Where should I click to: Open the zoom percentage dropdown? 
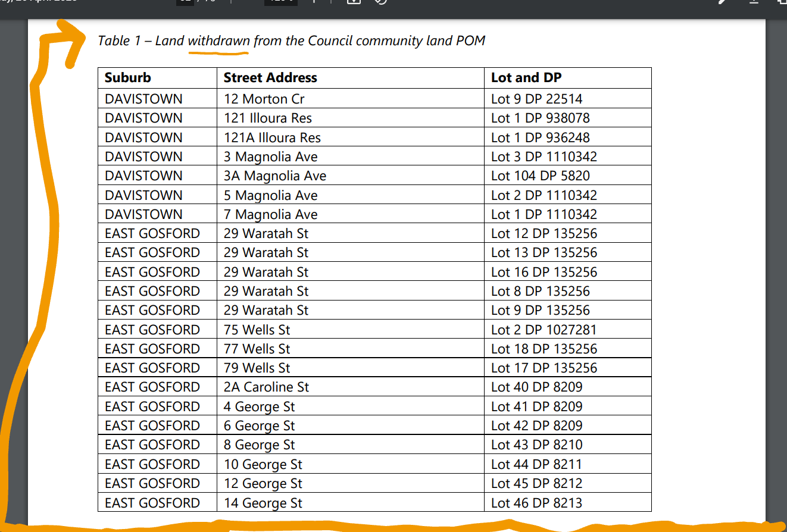coord(280,2)
